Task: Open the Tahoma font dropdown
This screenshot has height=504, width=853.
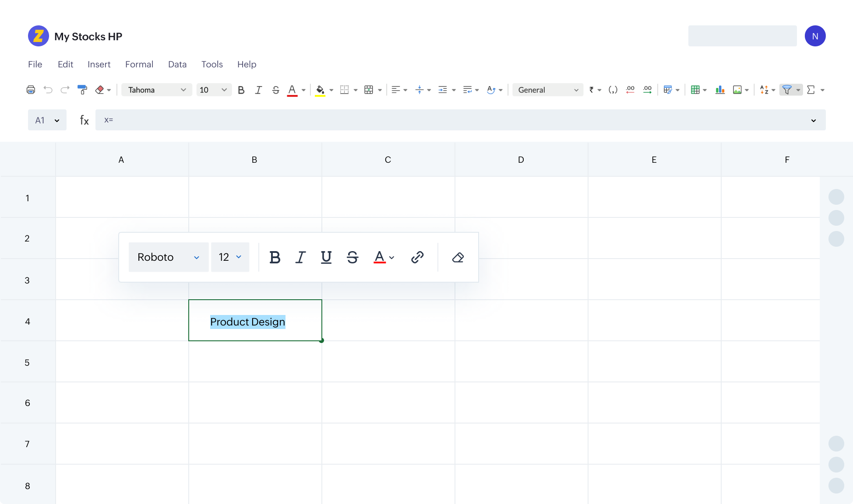Action: (156, 90)
